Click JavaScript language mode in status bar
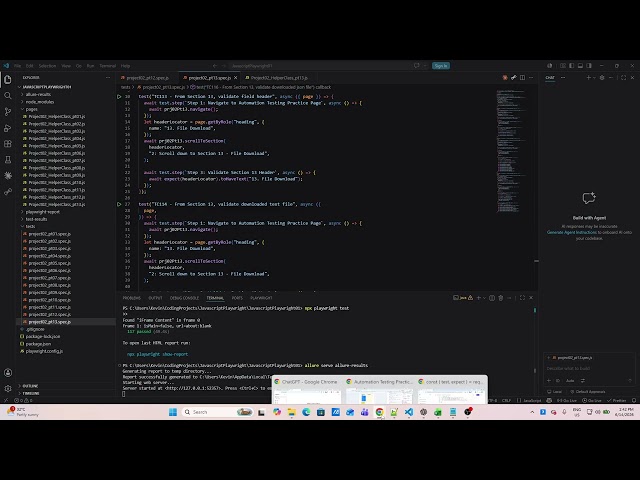The image size is (640, 480). pos(532,400)
